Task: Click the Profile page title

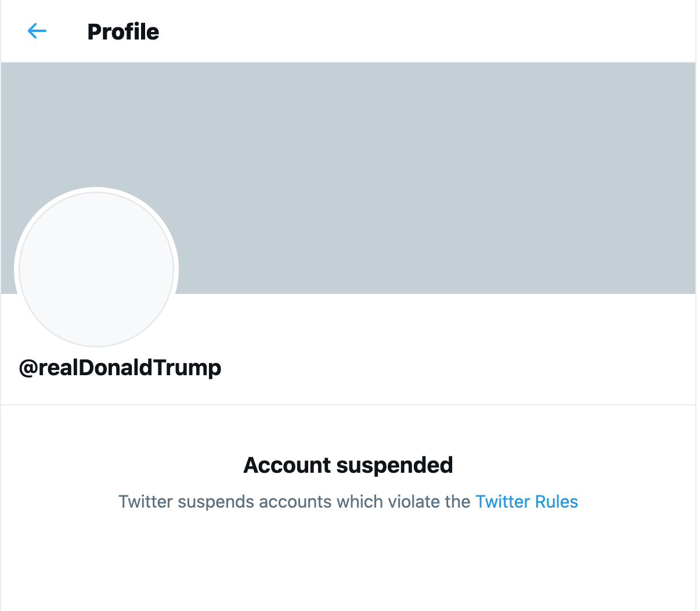Action: tap(123, 32)
